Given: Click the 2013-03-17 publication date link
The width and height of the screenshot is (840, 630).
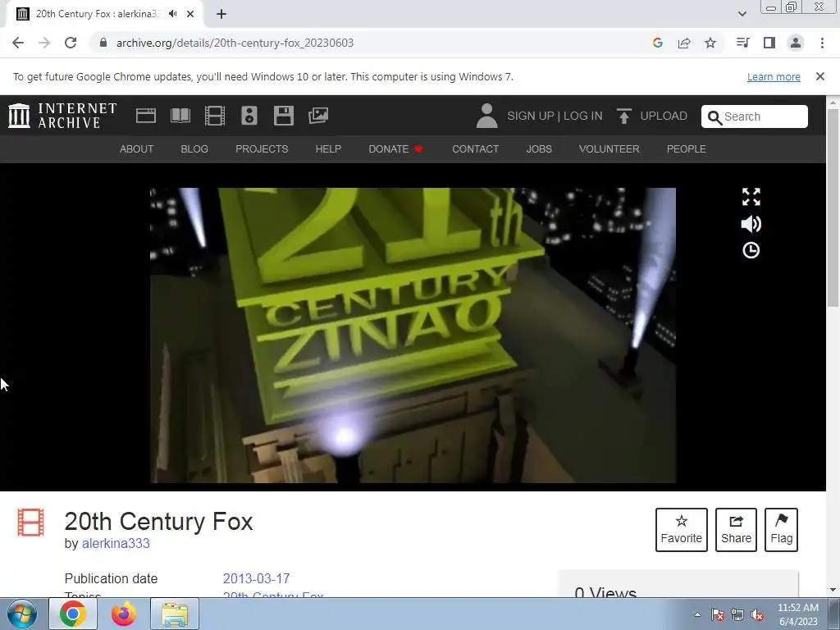Looking at the screenshot, I should (x=256, y=578).
